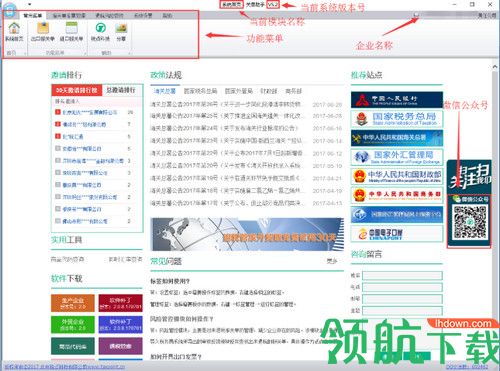The height and width of the screenshot is (371, 500).
Task: Open the 国家外汇管理局 site banner
Action: (397, 157)
